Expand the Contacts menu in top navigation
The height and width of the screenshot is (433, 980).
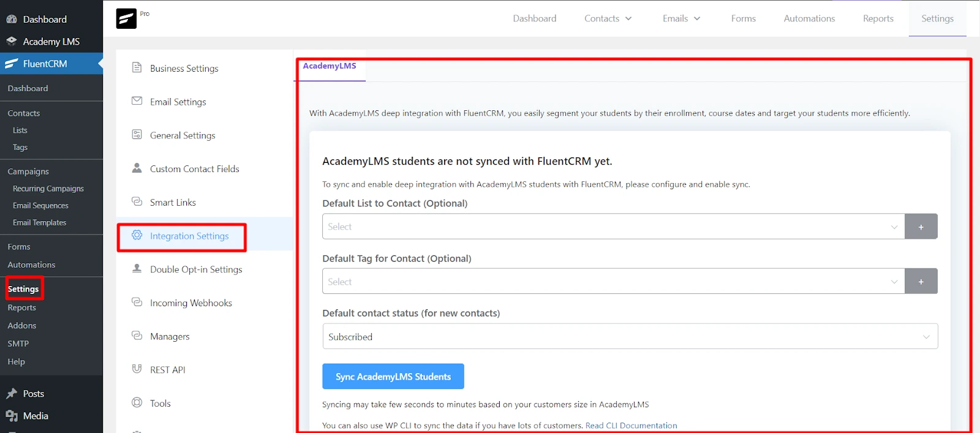pyautogui.click(x=608, y=18)
